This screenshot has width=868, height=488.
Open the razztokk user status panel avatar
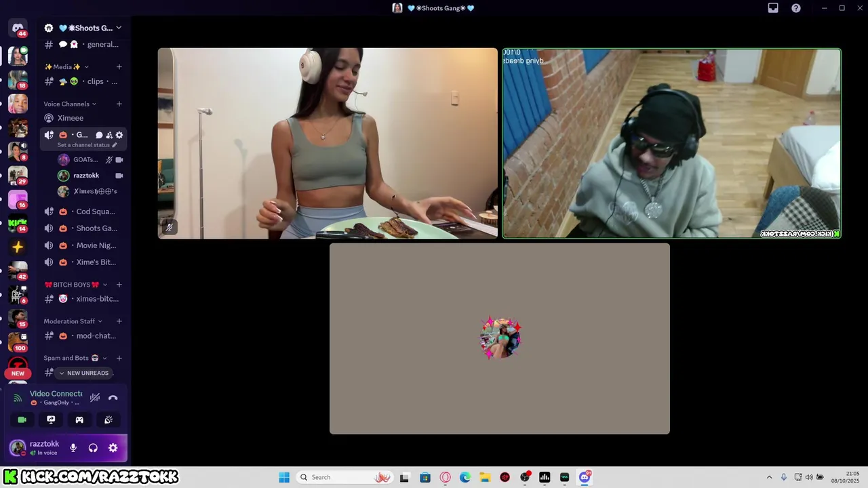18,448
